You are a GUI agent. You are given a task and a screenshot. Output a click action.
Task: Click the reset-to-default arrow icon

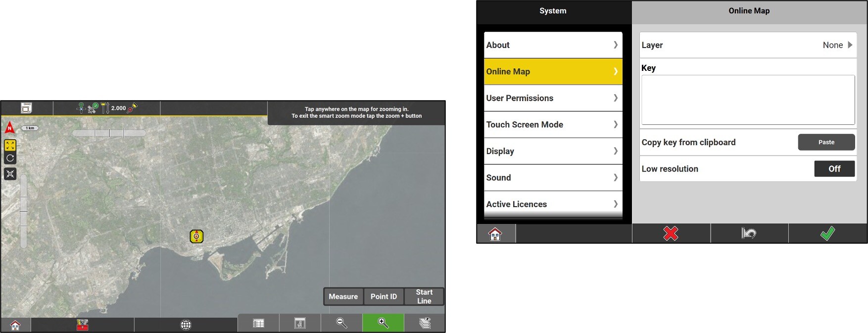tap(749, 233)
